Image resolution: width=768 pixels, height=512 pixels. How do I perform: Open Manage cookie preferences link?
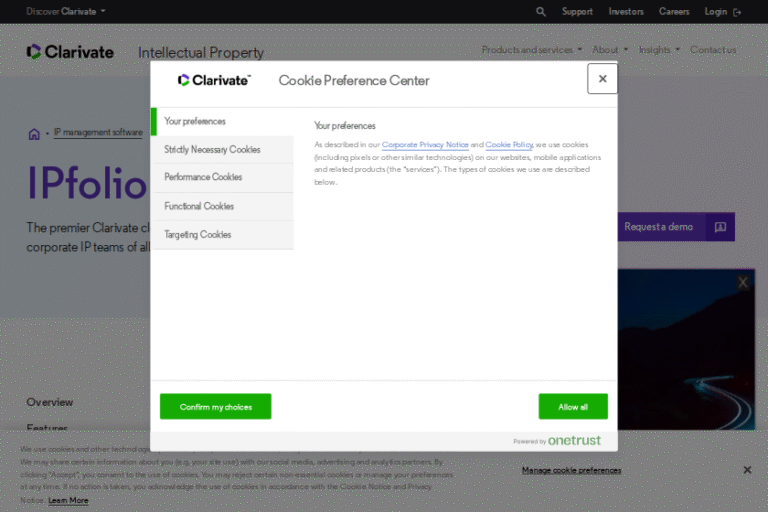(571, 470)
